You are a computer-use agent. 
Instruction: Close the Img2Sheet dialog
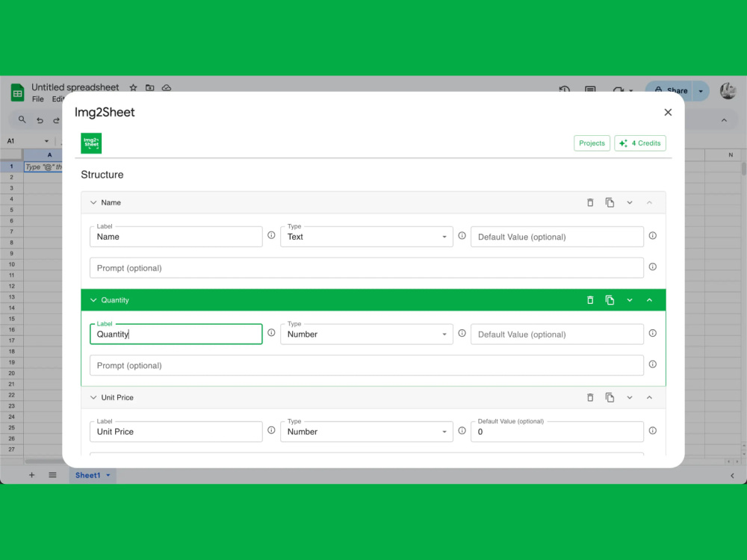[668, 112]
